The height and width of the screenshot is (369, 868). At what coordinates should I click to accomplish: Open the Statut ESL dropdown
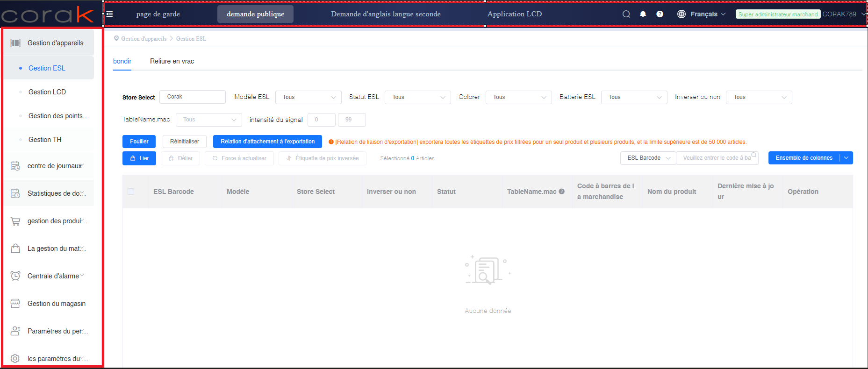(x=418, y=97)
